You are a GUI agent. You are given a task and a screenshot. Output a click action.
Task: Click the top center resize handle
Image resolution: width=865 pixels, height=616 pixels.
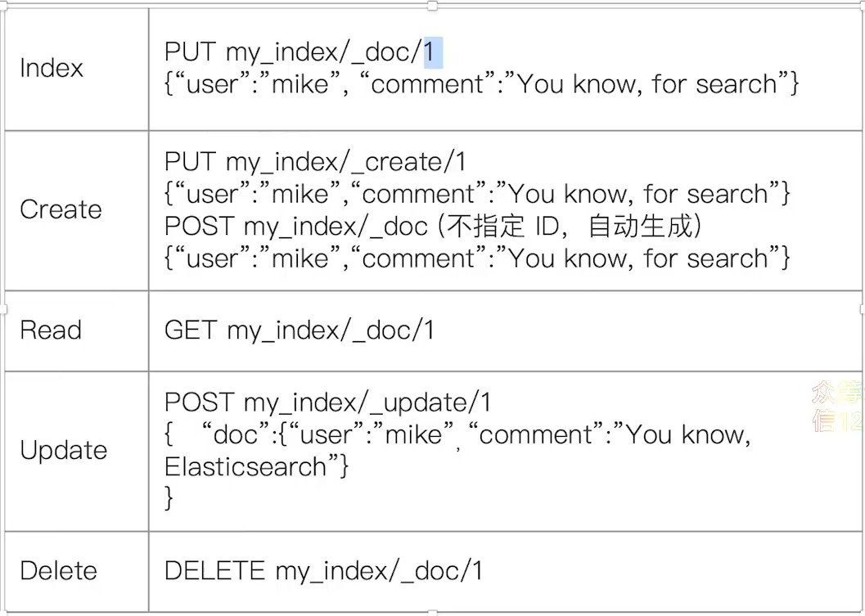click(432, 5)
